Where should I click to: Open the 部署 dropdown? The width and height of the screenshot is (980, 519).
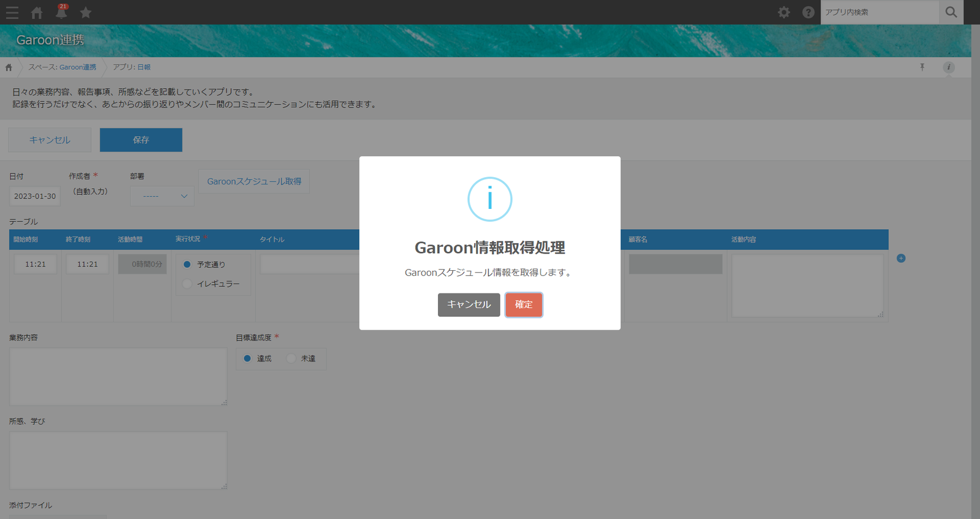tap(162, 196)
